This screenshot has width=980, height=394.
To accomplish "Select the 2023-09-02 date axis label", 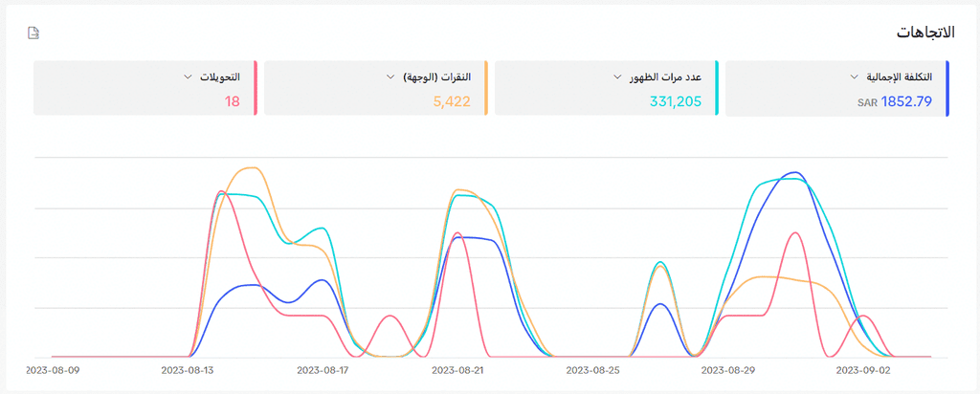I will point(863,370).
